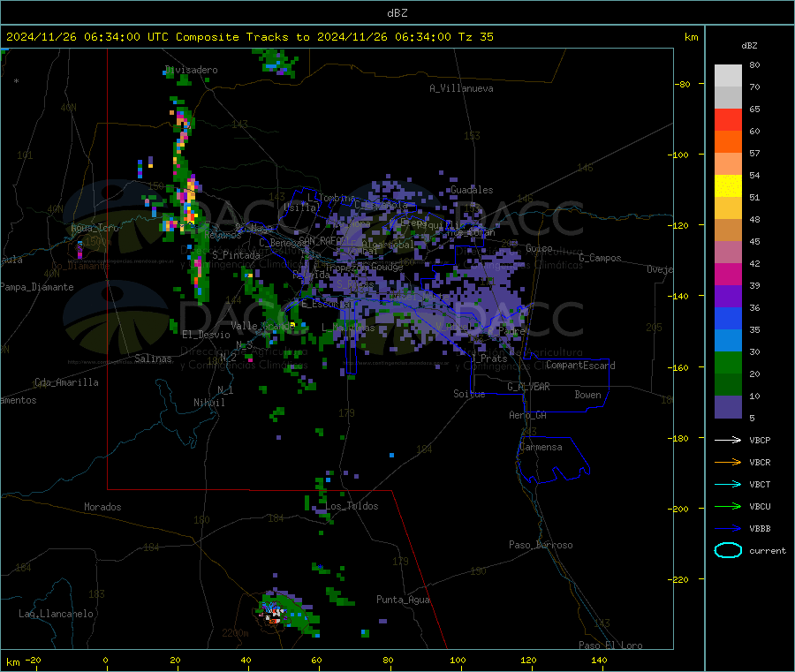Click the 0 km horizontal axis tick label

(x=105, y=660)
